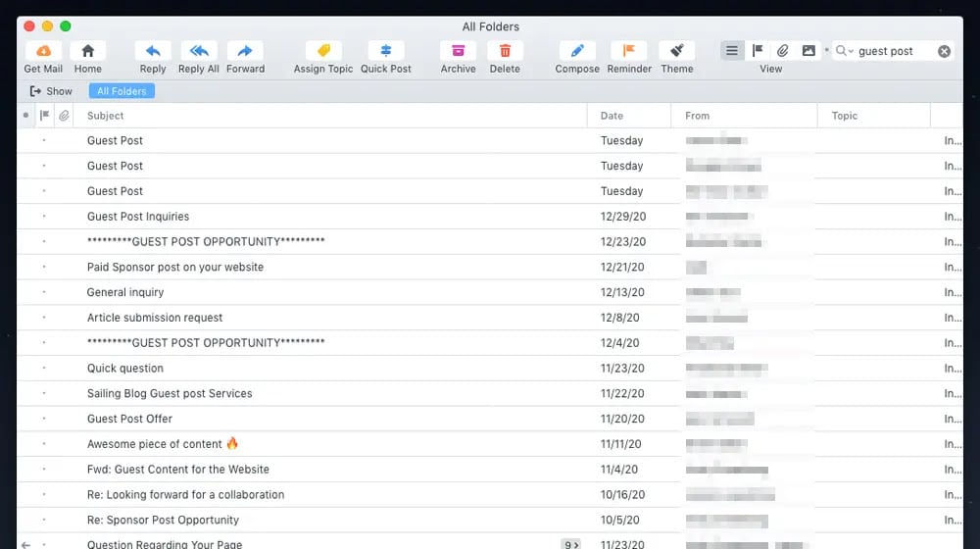Click the 12/29/20 date cell
The width and height of the screenshot is (980, 549).
tap(623, 217)
